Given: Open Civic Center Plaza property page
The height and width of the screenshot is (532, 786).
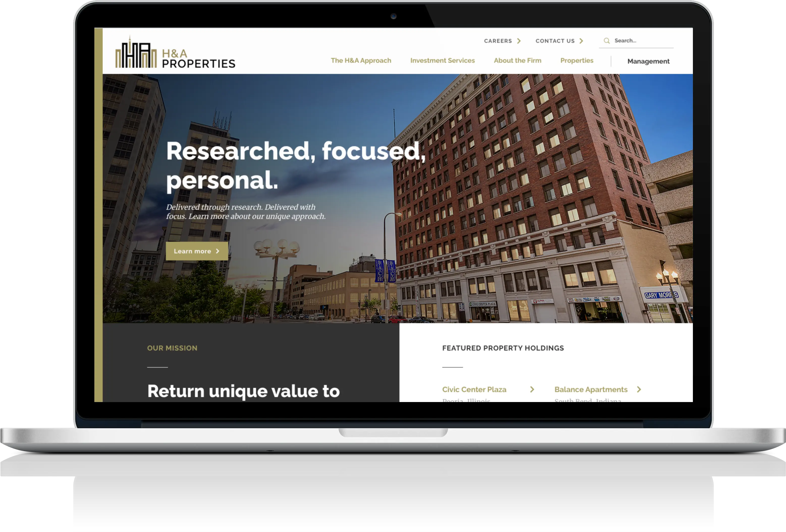Looking at the screenshot, I should tap(475, 389).
